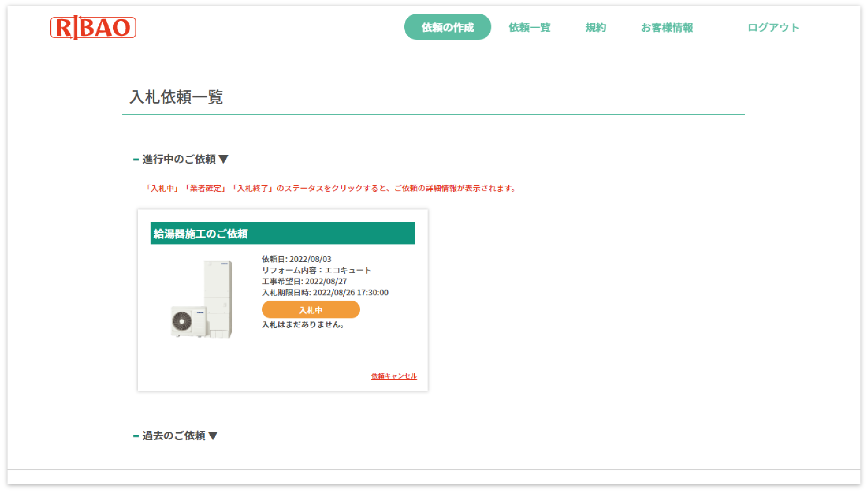The height and width of the screenshot is (492, 868).
Task: Click the 入札はまだありません message
Action: (303, 325)
